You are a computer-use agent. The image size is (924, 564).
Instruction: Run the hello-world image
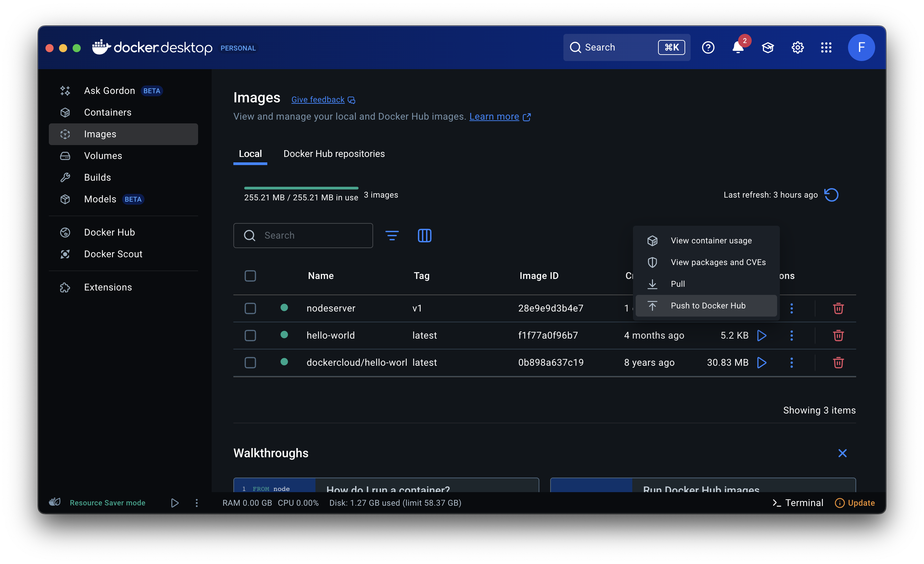click(x=762, y=336)
